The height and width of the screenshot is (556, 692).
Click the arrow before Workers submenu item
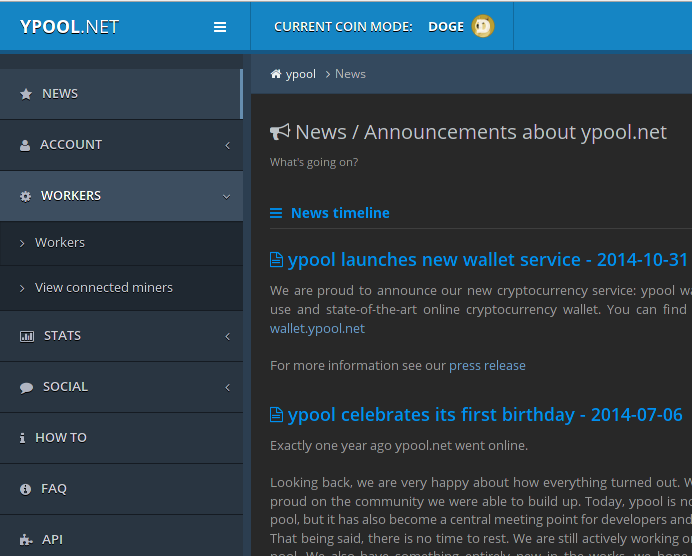[22, 243]
